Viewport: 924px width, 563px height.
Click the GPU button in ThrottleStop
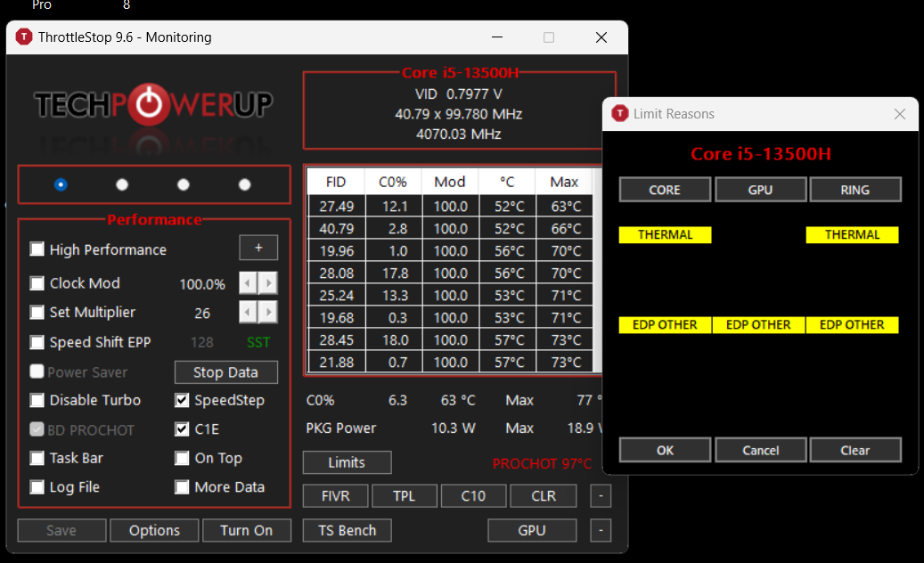coord(532,530)
